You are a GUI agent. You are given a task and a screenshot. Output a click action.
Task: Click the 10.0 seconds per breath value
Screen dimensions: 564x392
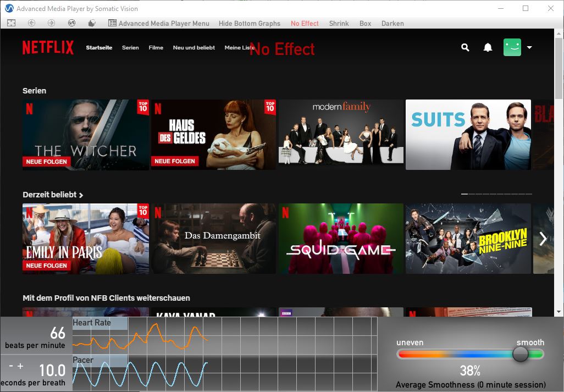pyautogui.click(x=52, y=371)
